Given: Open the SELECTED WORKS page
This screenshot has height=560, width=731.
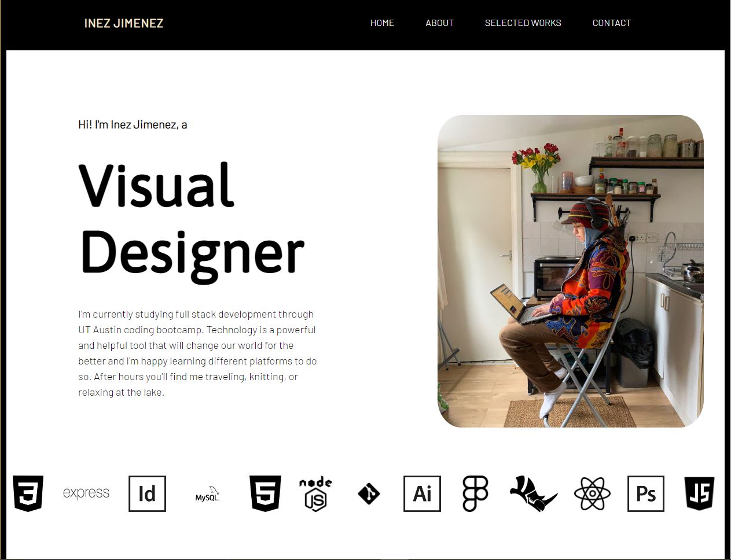Looking at the screenshot, I should 523,23.
